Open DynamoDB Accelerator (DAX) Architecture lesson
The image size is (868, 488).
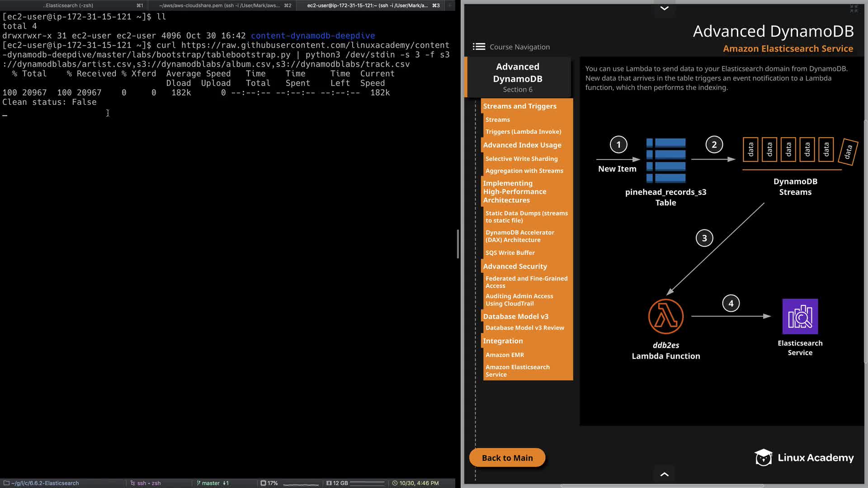[x=519, y=236]
